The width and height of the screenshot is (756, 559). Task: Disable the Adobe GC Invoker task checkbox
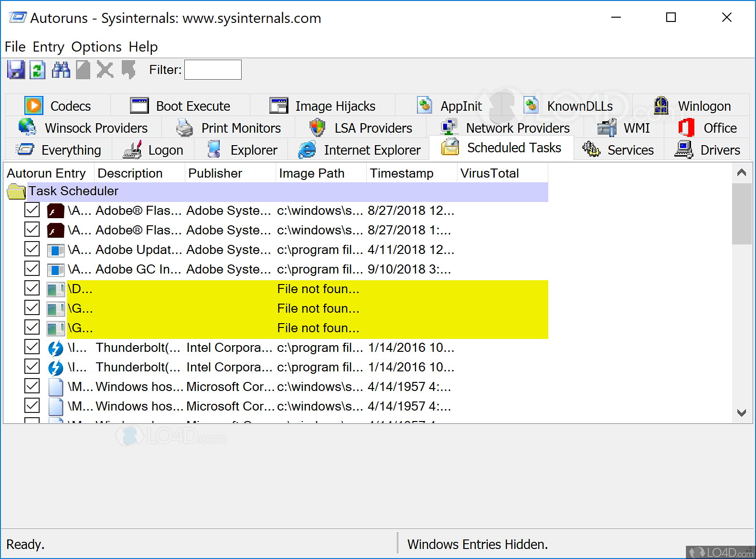coord(32,269)
